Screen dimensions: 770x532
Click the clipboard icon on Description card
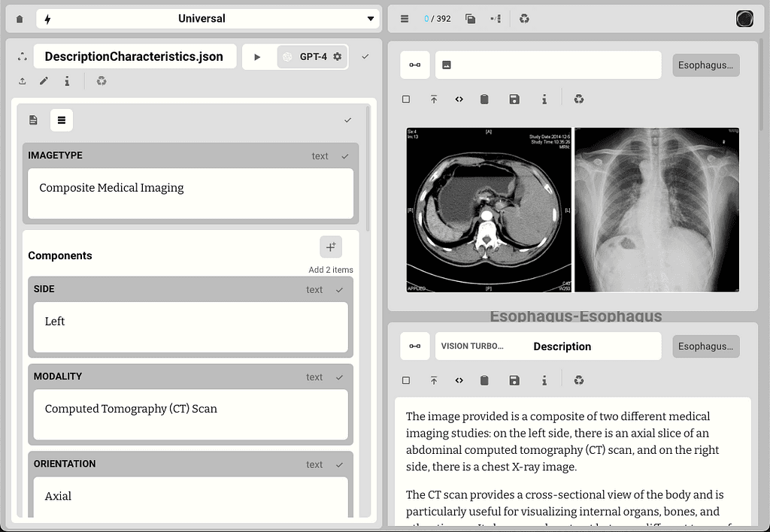pyautogui.click(x=484, y=380)
